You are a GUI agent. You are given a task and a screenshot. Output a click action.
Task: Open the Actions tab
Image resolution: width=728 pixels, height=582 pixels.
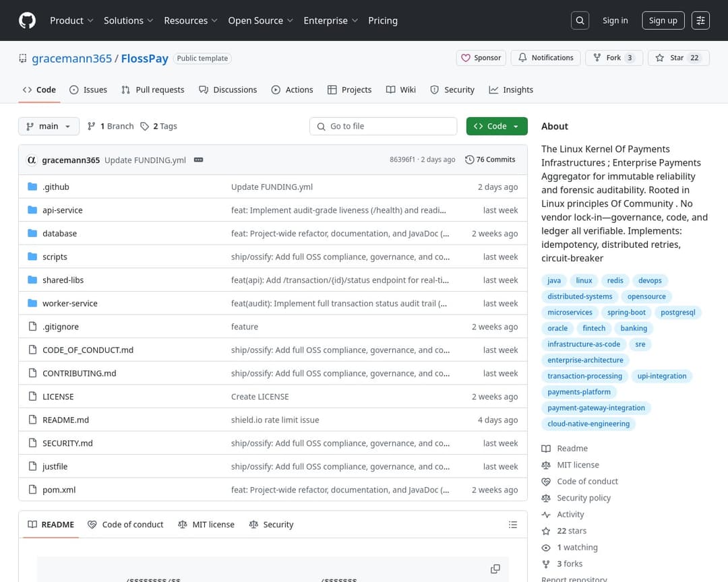(292, 90)
